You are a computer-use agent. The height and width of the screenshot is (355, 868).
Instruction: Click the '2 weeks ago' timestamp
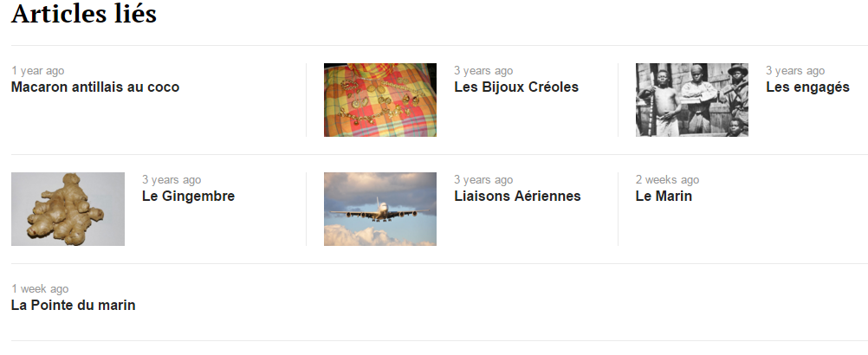(x=667, y=180)
